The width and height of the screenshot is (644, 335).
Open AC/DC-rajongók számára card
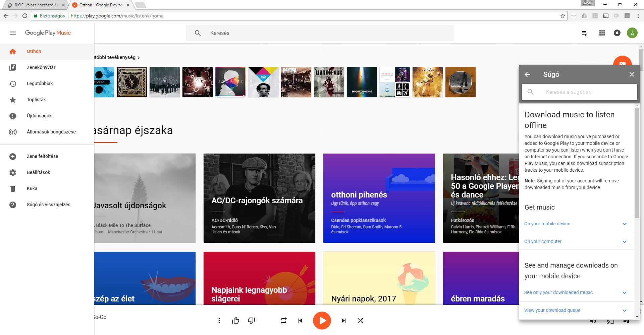click(x=259, y=198)
